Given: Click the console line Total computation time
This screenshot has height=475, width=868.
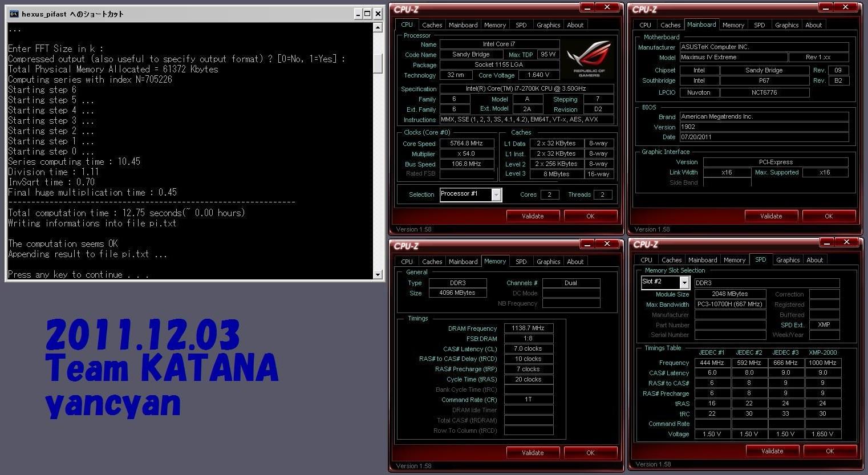Looking at the screenshot, I should coord(127,213).
